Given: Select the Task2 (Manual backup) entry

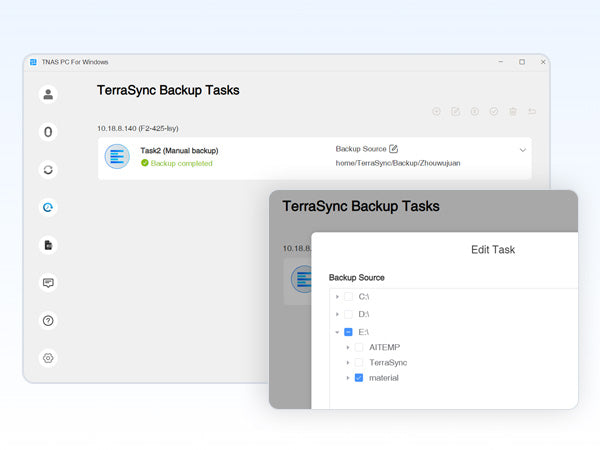Looking at the screenshot, I should [x=179, y=151].
